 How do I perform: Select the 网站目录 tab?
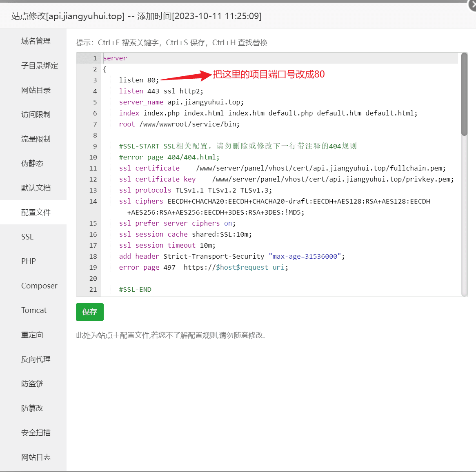click(x=36, y=90)
